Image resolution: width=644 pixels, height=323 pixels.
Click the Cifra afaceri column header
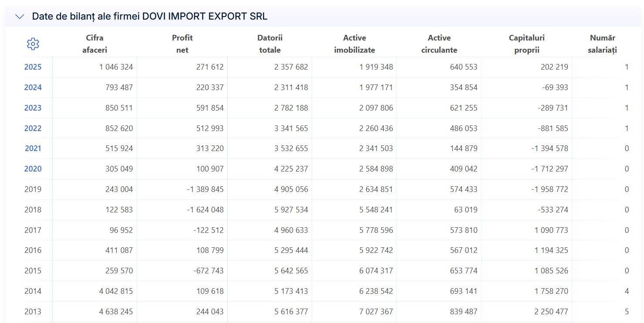tap(95, 44)
